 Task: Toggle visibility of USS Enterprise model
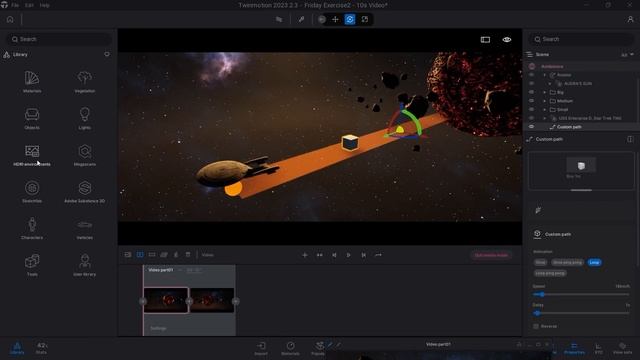tap(531, 118)
